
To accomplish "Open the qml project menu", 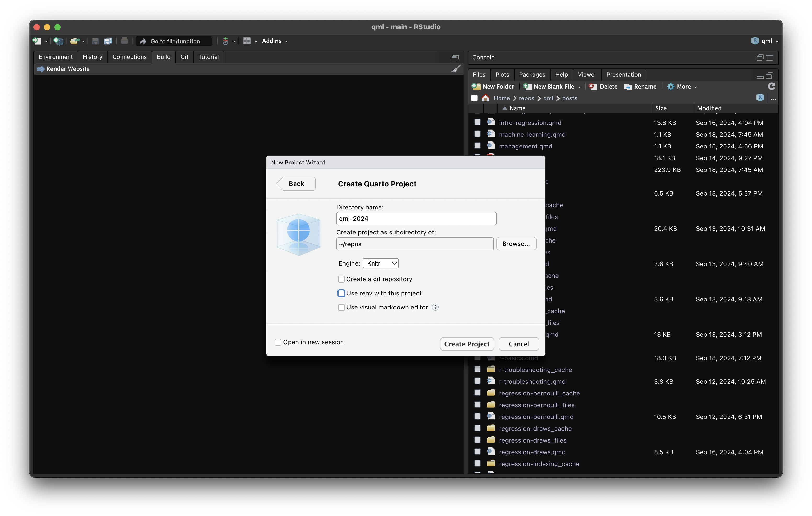I will [764, 41].
